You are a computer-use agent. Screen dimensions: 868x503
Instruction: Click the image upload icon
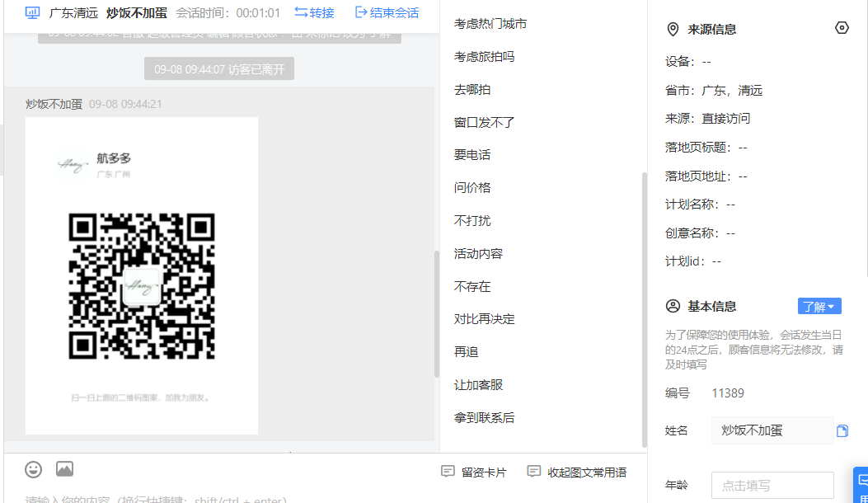(x=65, y=469)
